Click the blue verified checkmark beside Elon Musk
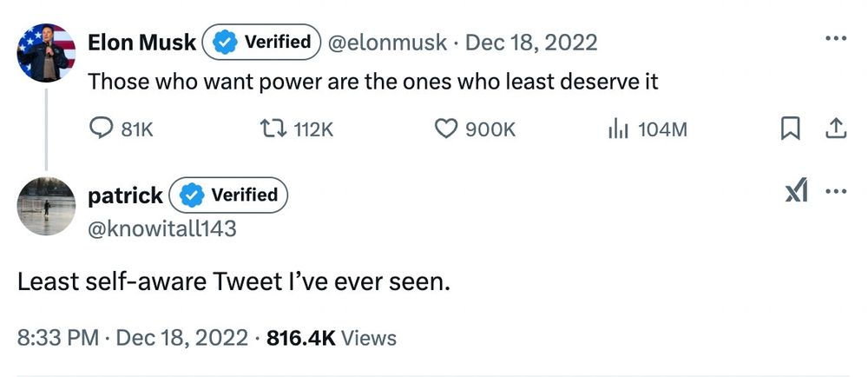 tap(224, 42)
